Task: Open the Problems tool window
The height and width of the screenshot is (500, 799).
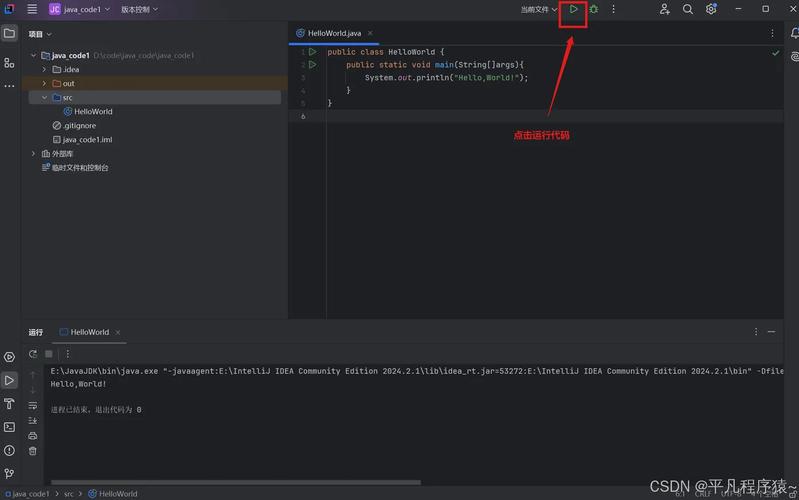Action: [x=9, y=451]
